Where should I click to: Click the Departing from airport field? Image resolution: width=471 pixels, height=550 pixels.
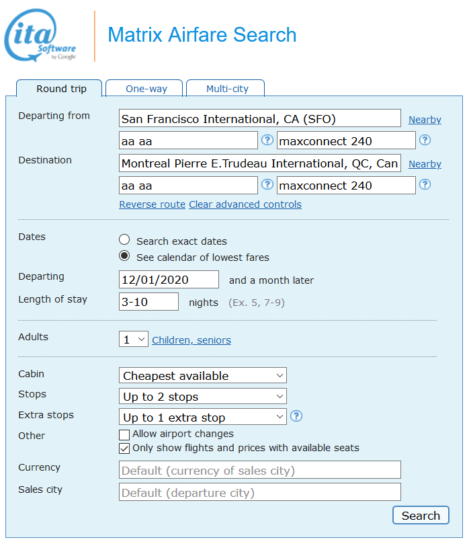click(x=260, y=118)
